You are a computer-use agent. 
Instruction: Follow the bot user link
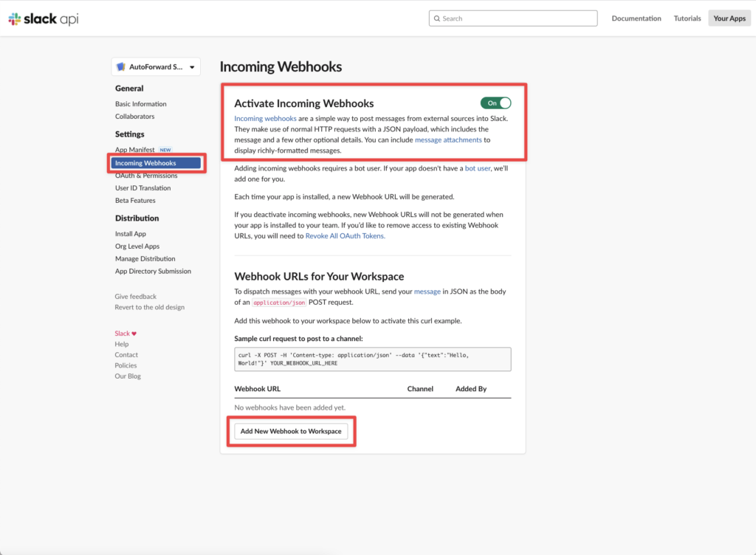[x=478, y=168]
